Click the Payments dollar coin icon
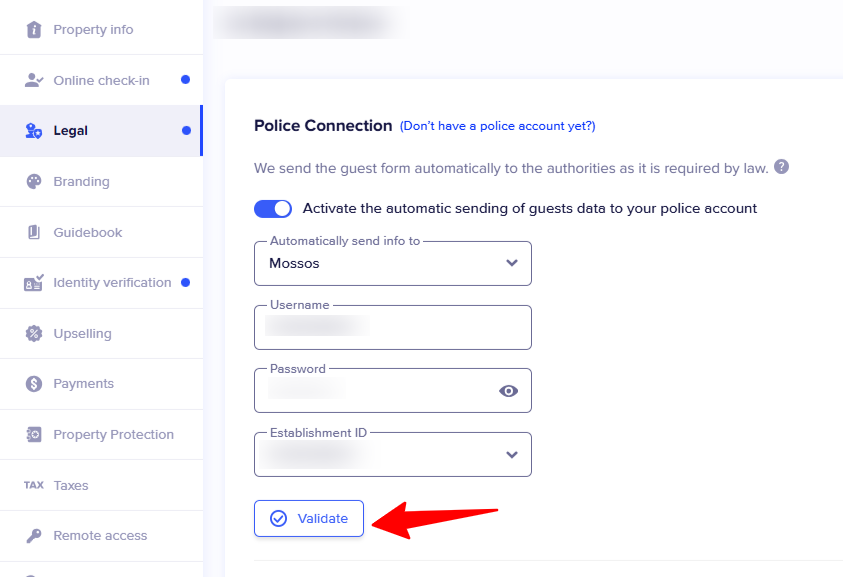843x577 pixels. point(34,384)
